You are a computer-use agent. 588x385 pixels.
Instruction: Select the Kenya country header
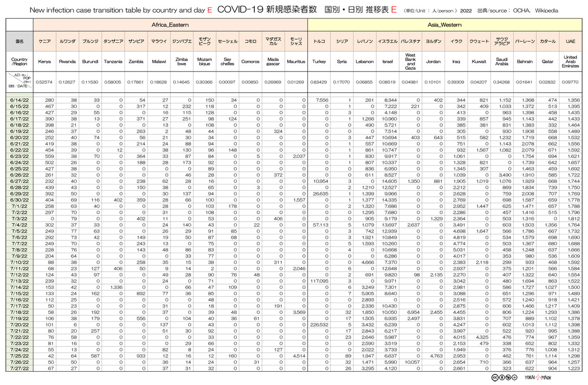pos(45,62)
